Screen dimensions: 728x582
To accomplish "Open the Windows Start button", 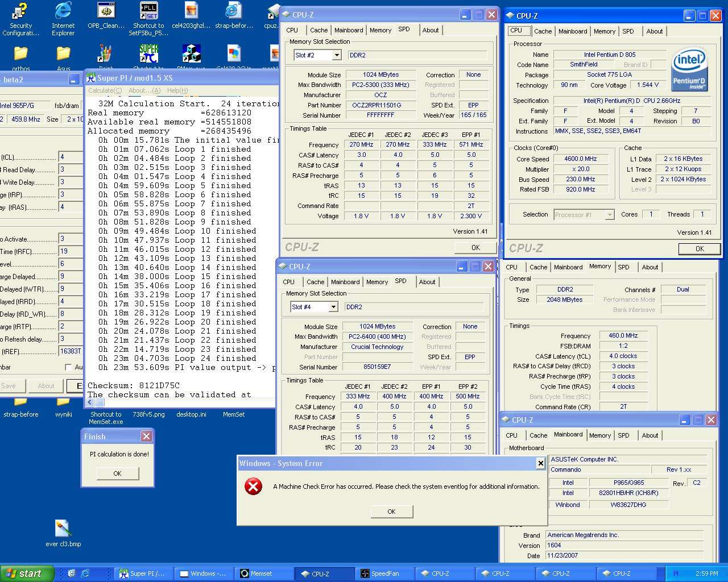I will click(x=27, y=573).
